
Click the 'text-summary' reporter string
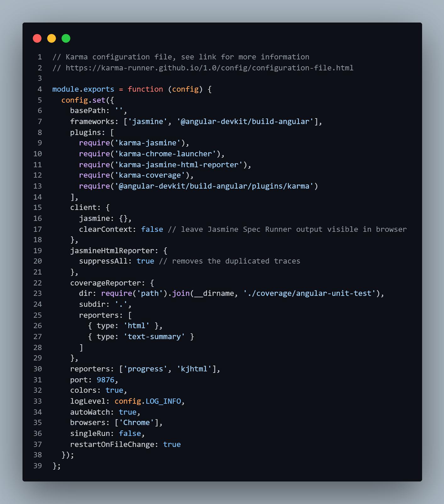154,337
